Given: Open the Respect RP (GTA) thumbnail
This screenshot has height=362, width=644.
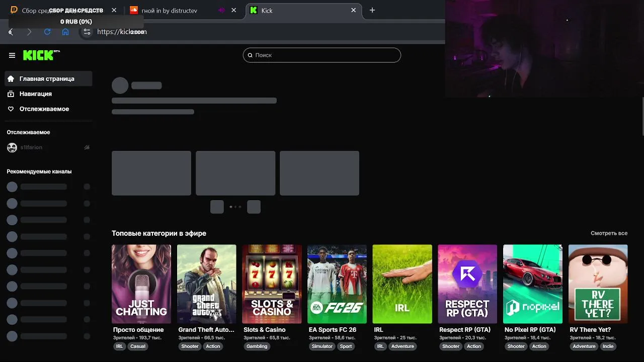Looking at the screenshot, I should click(467, 284).
